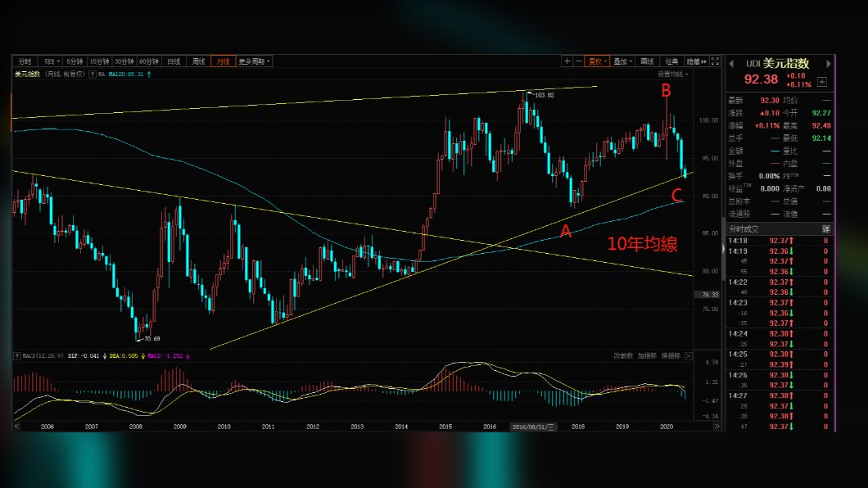This screenshot has height=488, width=868.
Task: Click the 今开 92.27 value
Action: [821, 113]
